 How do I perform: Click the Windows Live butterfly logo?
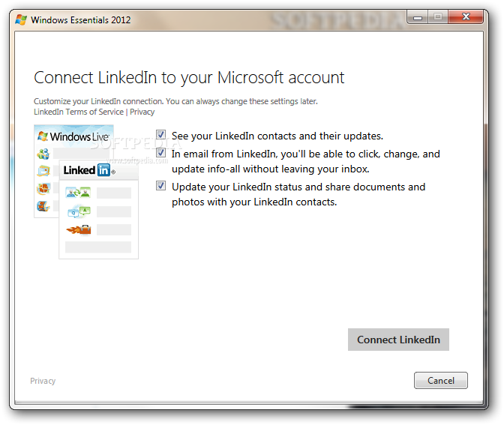click(x=43, y=136)
